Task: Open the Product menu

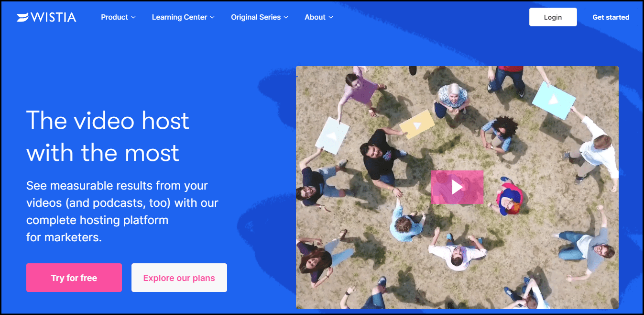Action: 118,17
